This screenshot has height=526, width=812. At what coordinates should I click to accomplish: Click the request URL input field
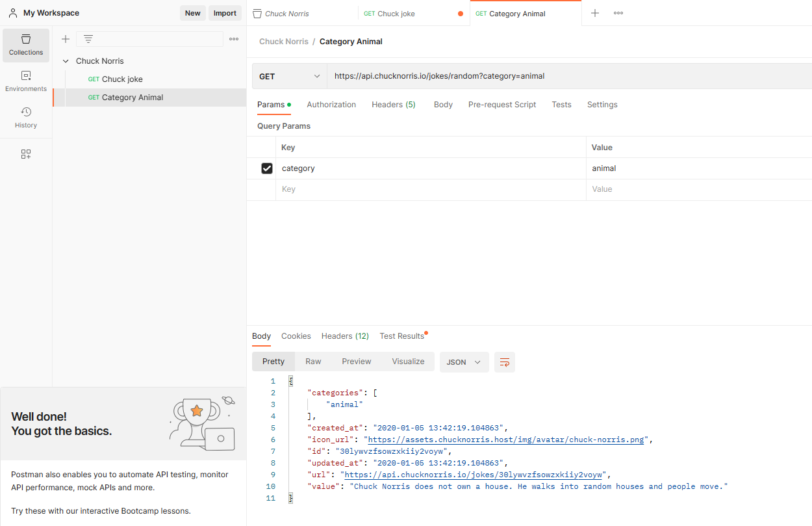(x=570, y=76)
